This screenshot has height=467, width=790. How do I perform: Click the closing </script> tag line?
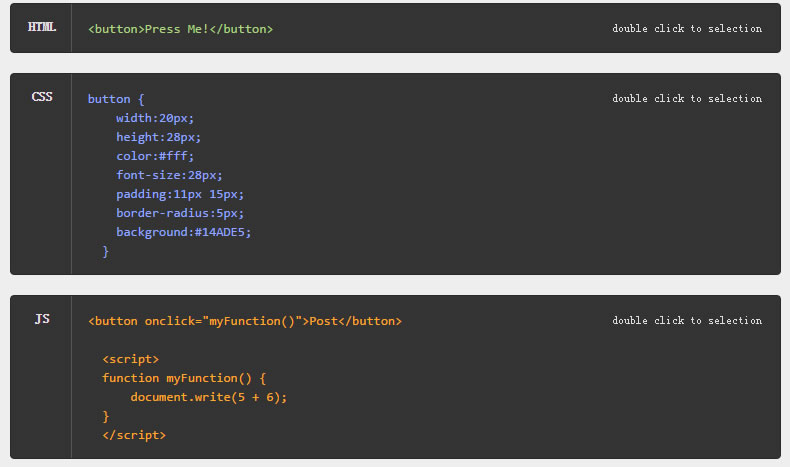134,435
